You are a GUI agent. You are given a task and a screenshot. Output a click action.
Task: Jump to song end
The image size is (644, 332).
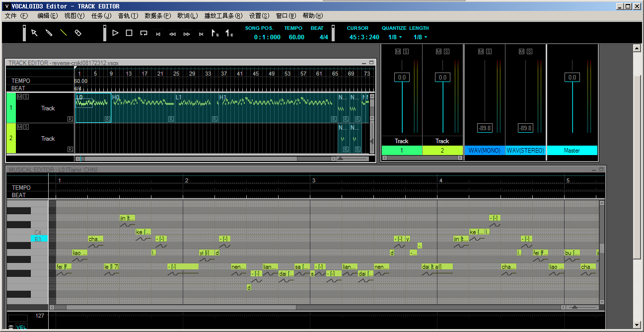click(x=201, y=34)
